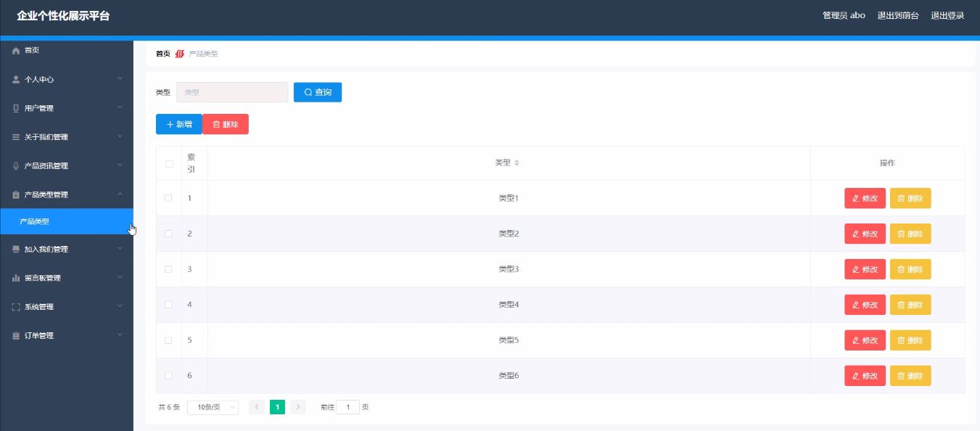Click 删除 button for 类型5

tap(910, 340)
